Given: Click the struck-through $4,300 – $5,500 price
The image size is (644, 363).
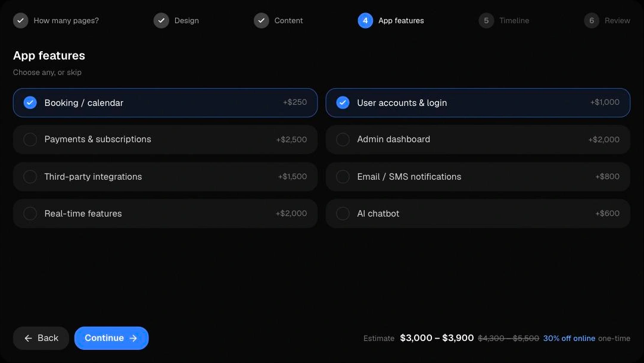Looking at the screenshot, I should click(508, 339).
